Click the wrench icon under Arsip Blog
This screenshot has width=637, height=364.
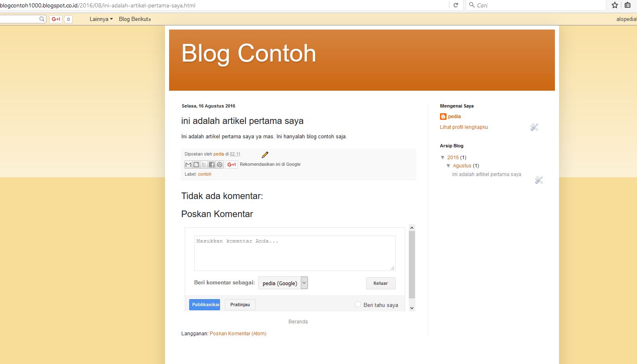point(538,180)
